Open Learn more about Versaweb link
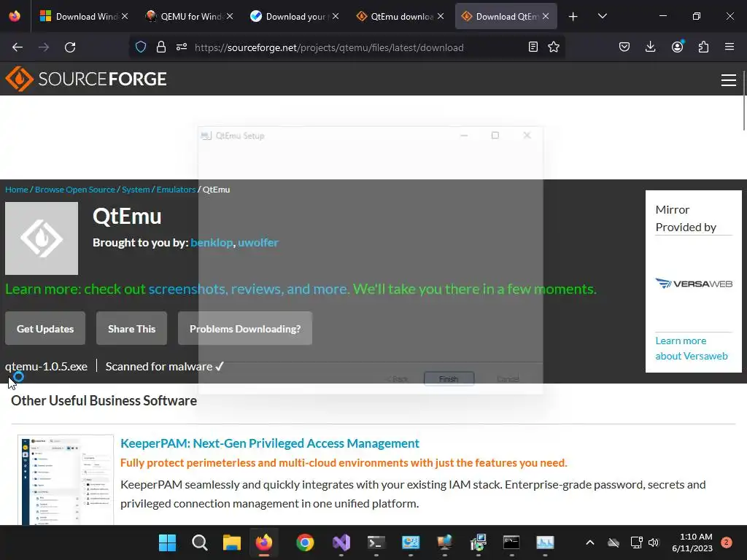Viewport: 747px width, 560px height. point(692,349)
